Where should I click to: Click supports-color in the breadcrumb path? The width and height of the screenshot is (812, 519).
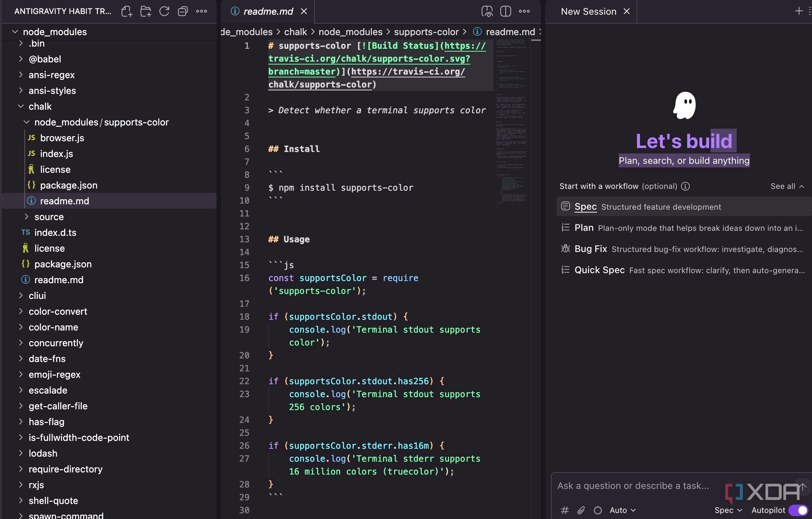(426, 32)
